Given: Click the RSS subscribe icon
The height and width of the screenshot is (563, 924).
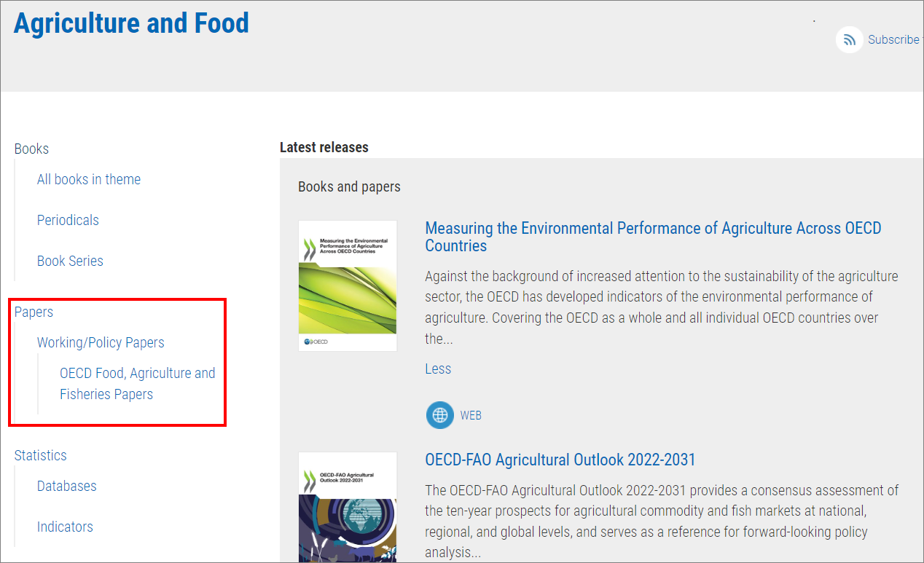Looking at the screenshot, I should pos(849,39).
